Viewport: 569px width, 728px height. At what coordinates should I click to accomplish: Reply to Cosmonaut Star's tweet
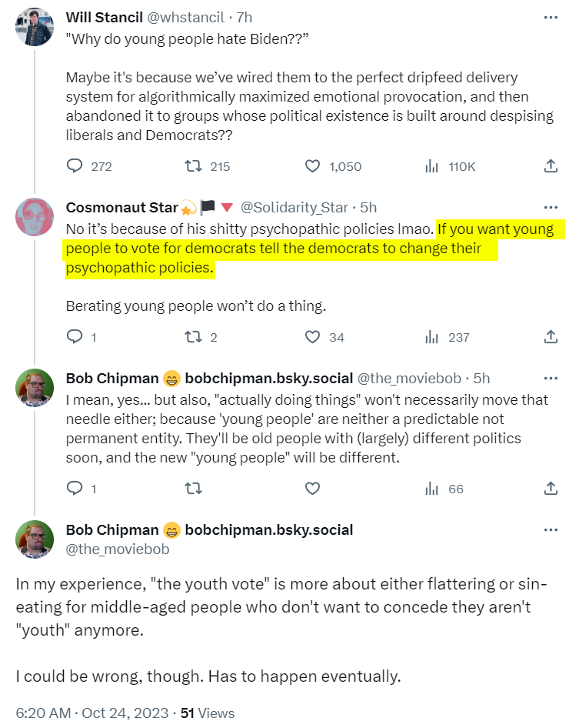pos(75,336)
